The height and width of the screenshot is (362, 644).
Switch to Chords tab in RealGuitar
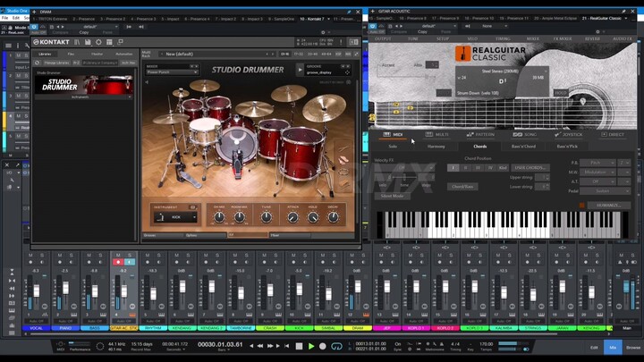(479, 147)
